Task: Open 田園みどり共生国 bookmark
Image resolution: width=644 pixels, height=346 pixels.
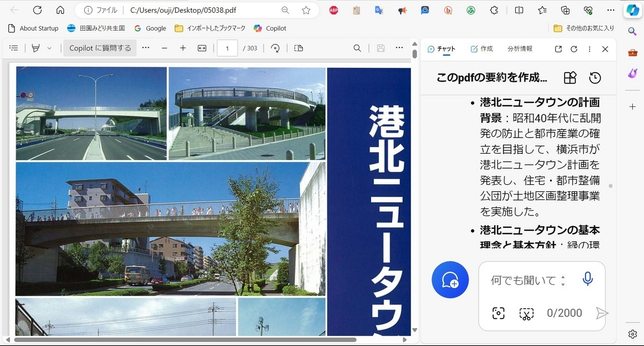Action: [96, 28]
